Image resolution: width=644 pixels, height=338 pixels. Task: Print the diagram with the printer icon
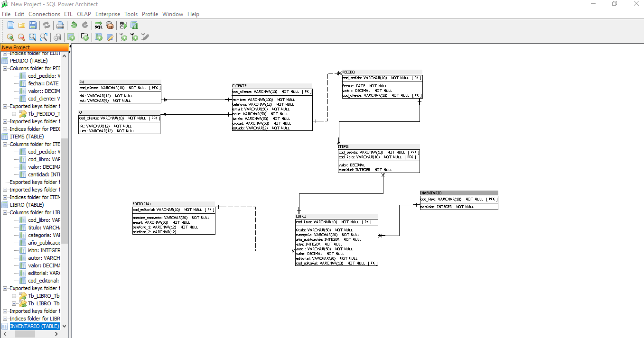point(60,26)
